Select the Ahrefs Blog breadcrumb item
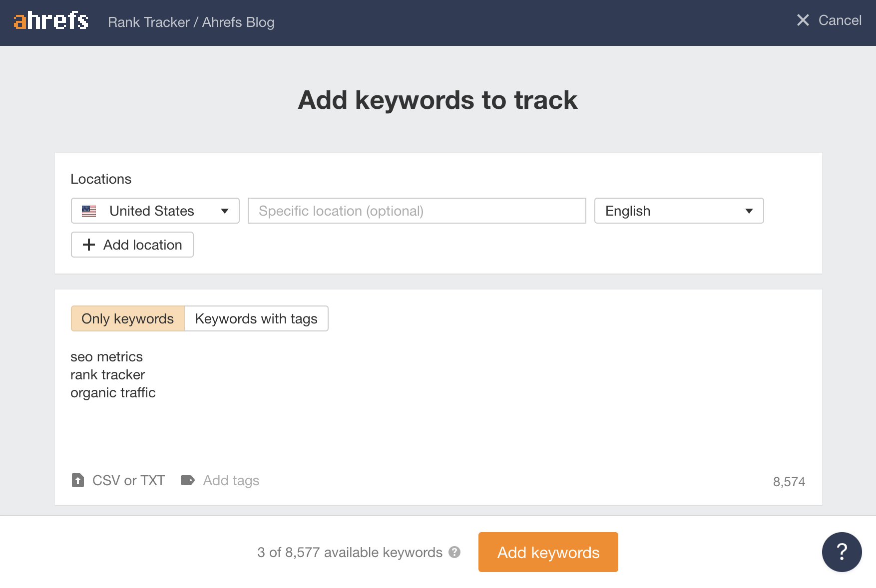Screen dimensions: 876x588 pyautogui.click(x=238, y=22)
